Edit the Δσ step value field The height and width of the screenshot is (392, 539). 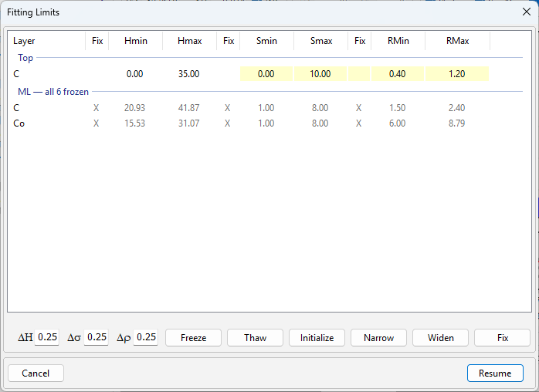(x=97, y=337)
